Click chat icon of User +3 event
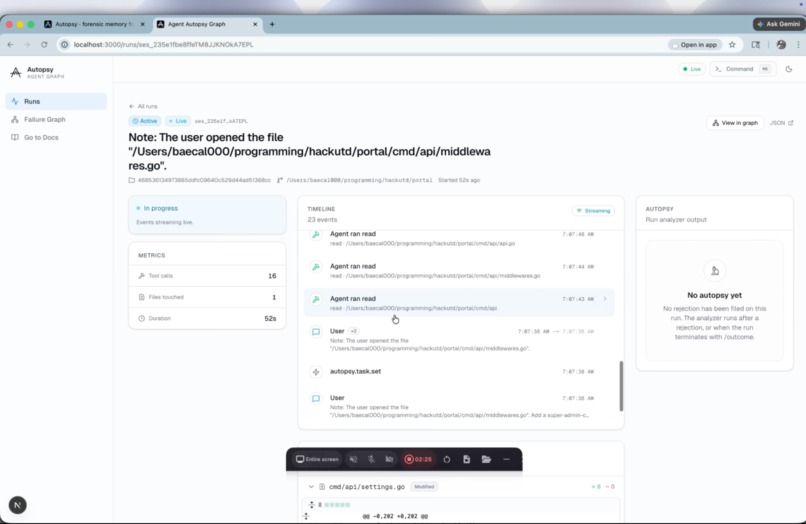The image size is (806, 524). (316, 332)
